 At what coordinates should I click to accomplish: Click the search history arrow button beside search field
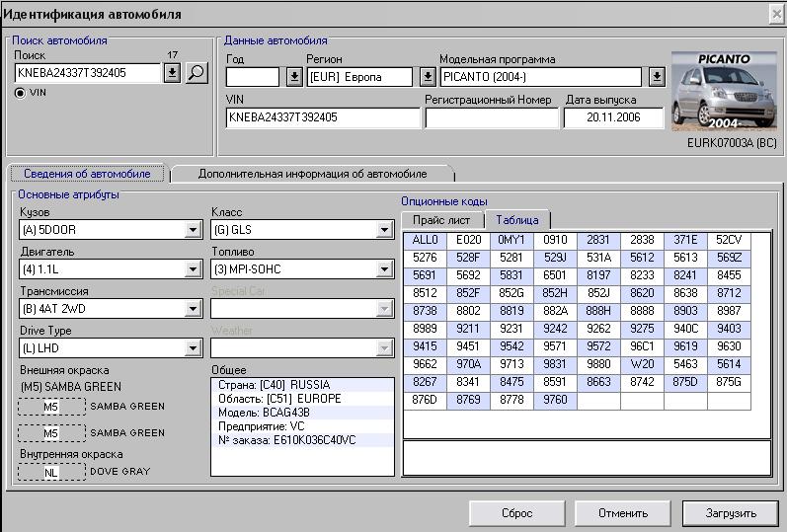(x=172, y=72)
